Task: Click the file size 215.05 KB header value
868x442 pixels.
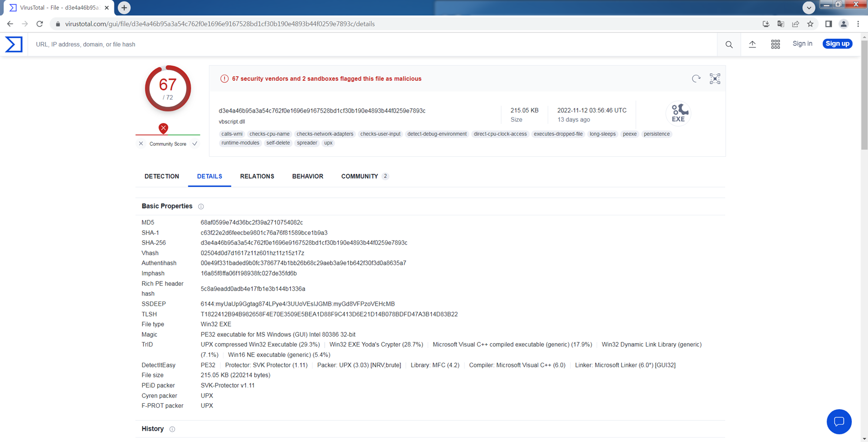Action: (x=524, y=111)
